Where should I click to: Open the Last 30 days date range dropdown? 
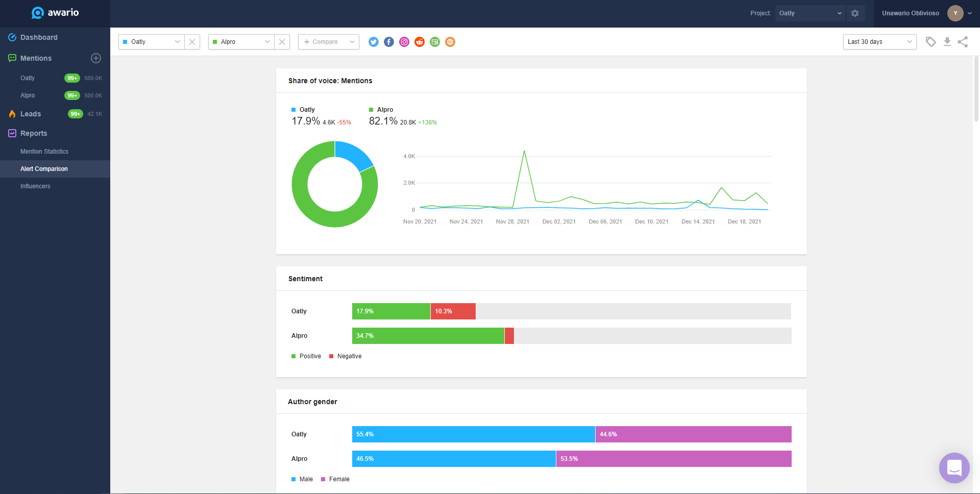coord(880,42)
